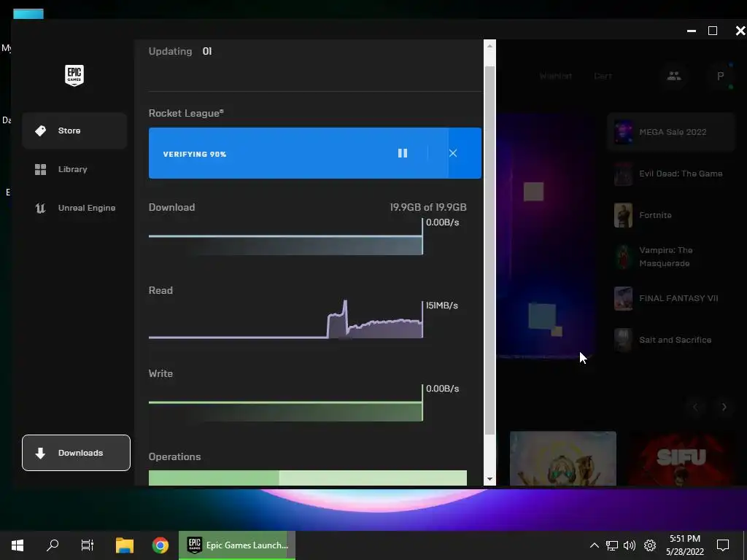Cancel the Rocket League update with X
The height and width of the screenshot is (560, 747).
click(453, 153)
